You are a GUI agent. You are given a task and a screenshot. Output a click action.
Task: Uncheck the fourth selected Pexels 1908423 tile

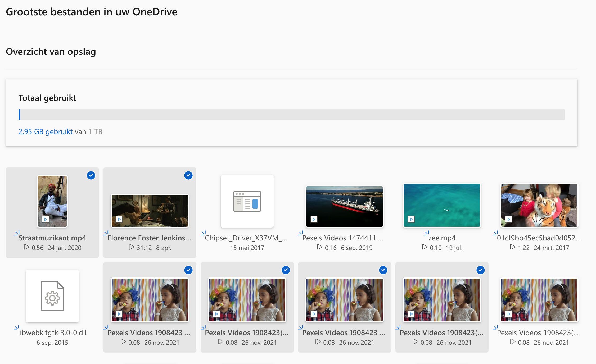click(x=480, y=270)
